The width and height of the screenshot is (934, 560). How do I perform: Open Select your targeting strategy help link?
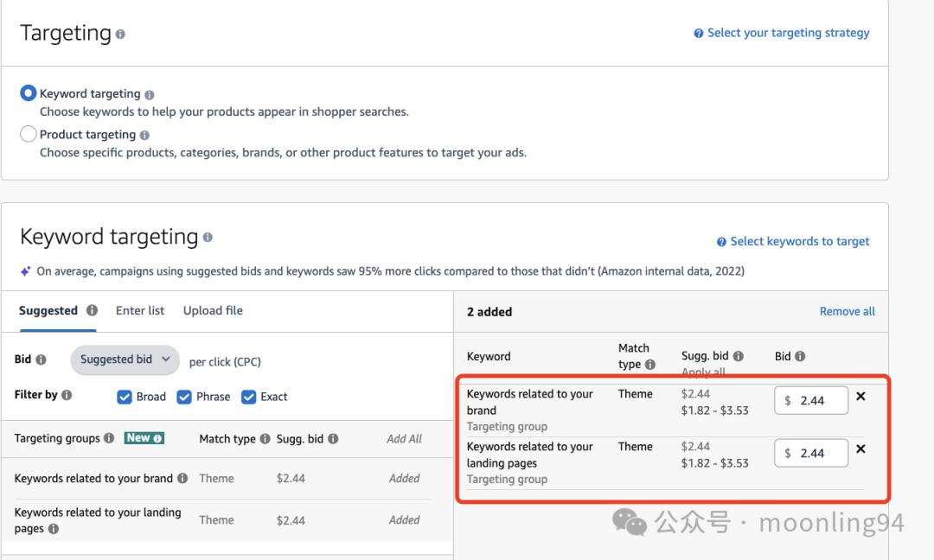(x=788, y=33)
